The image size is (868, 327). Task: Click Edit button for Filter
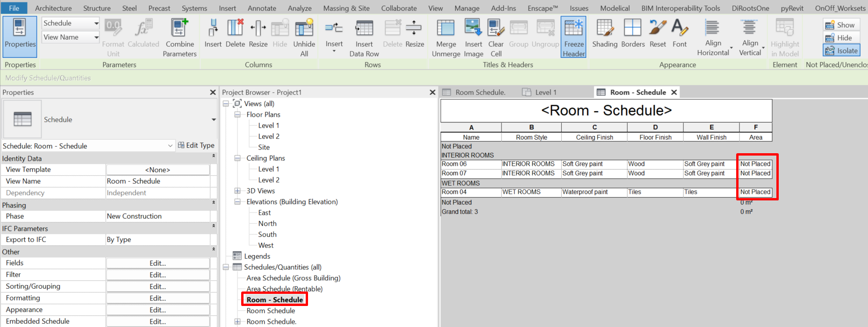click(x=158, y=275)
